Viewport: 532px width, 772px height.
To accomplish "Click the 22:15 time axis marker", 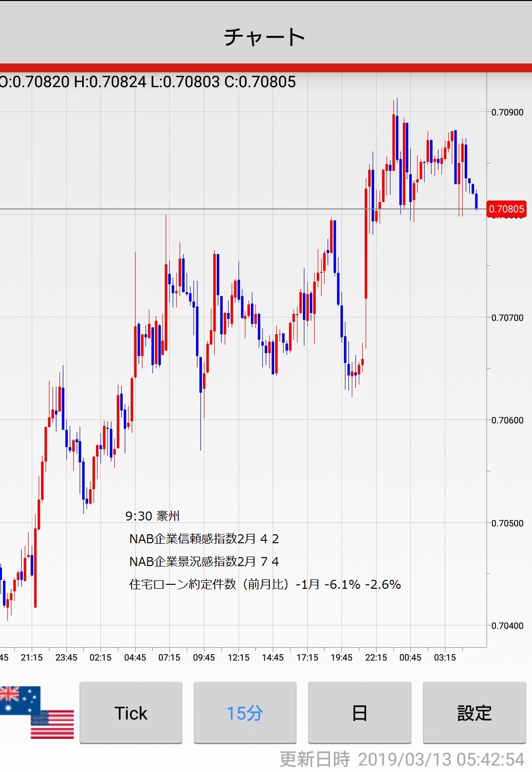I will click(x=376, y=658).
